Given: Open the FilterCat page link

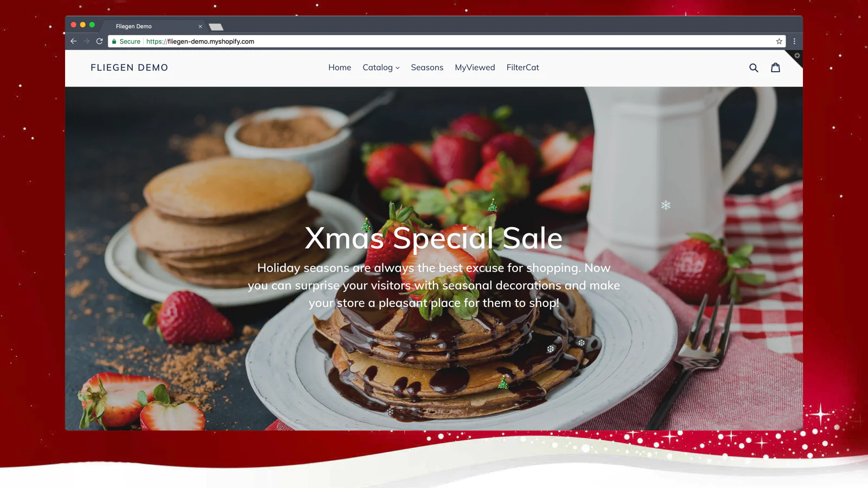Looking at the screenshot, I should pyautogui.click(x=522, y=67).
